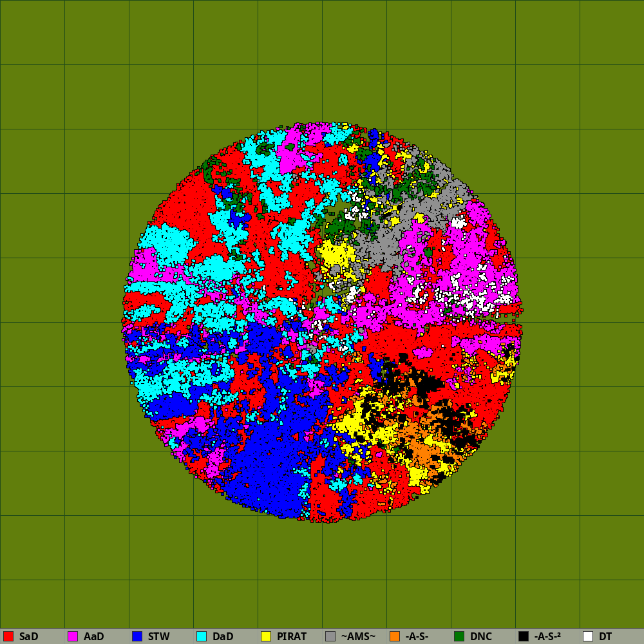Select the STW alliance label
The image size is (644, 644).
click(159, 636)
